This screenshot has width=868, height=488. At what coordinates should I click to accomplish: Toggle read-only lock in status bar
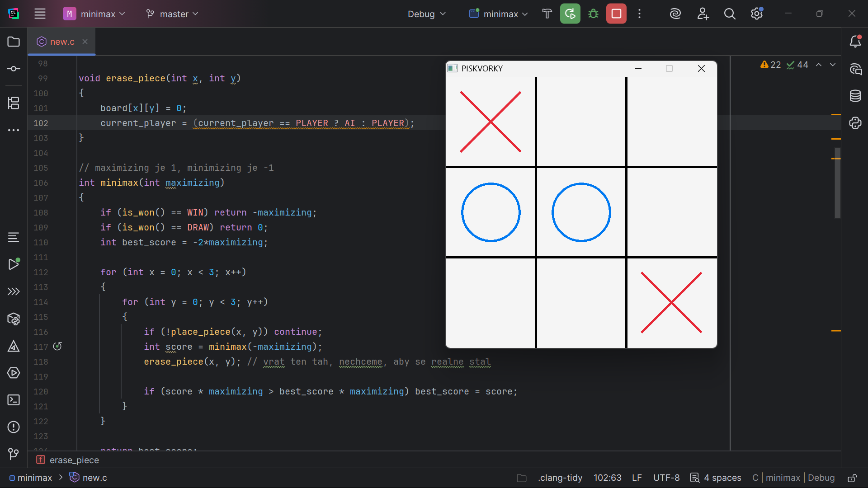tap(852, 478)
